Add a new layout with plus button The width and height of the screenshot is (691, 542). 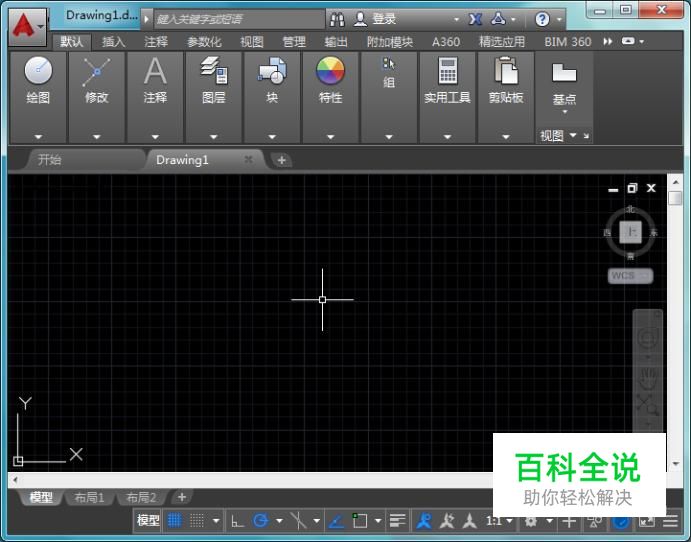click(x=182, y=497)
